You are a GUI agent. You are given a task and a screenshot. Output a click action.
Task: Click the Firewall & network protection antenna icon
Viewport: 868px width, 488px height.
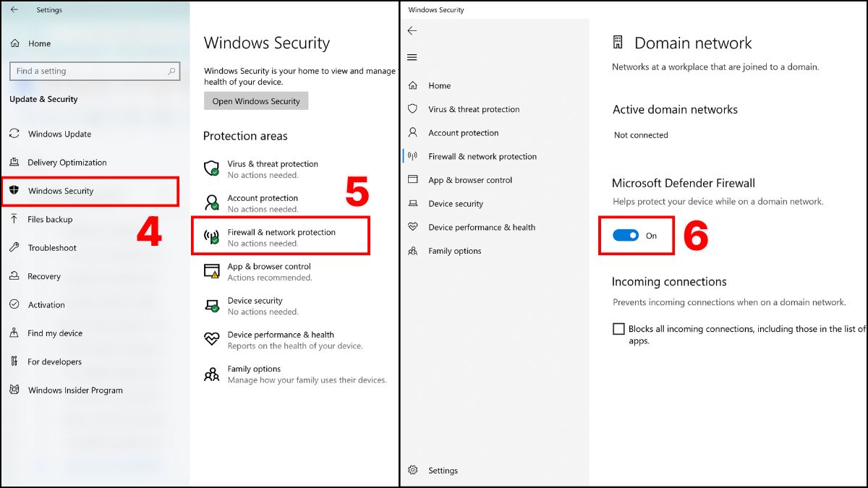pos(211,237)
